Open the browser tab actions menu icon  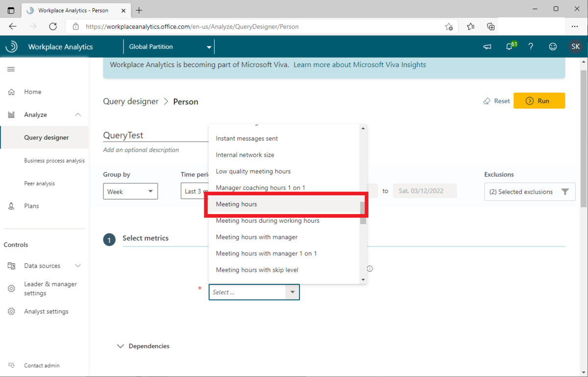click(x=11, y=10)
